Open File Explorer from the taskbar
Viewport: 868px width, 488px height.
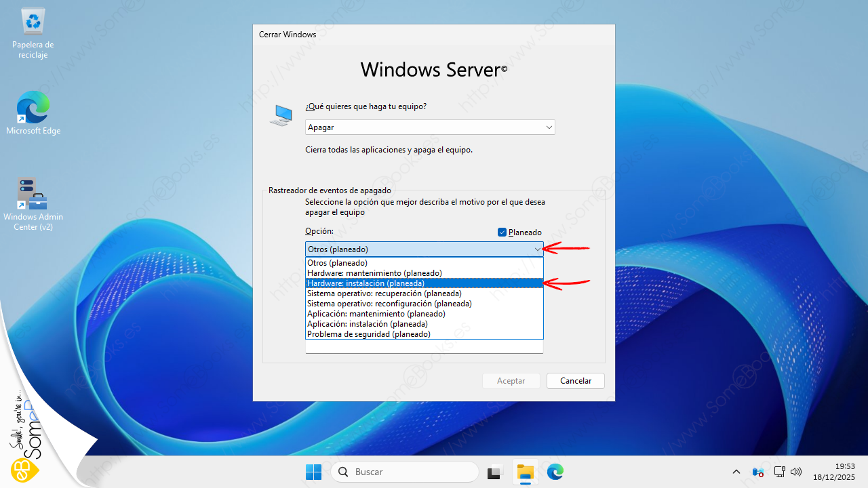[525, 472]
